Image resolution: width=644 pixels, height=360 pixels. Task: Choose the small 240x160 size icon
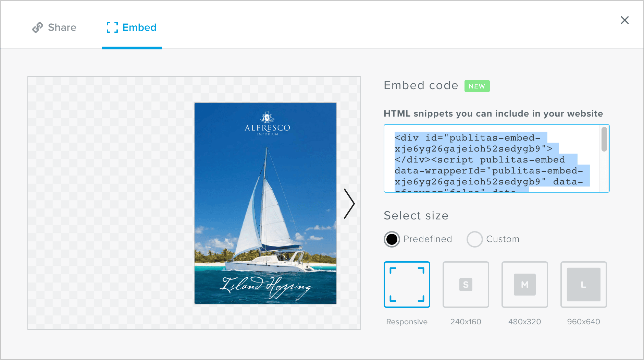click(x=466, y=285)
